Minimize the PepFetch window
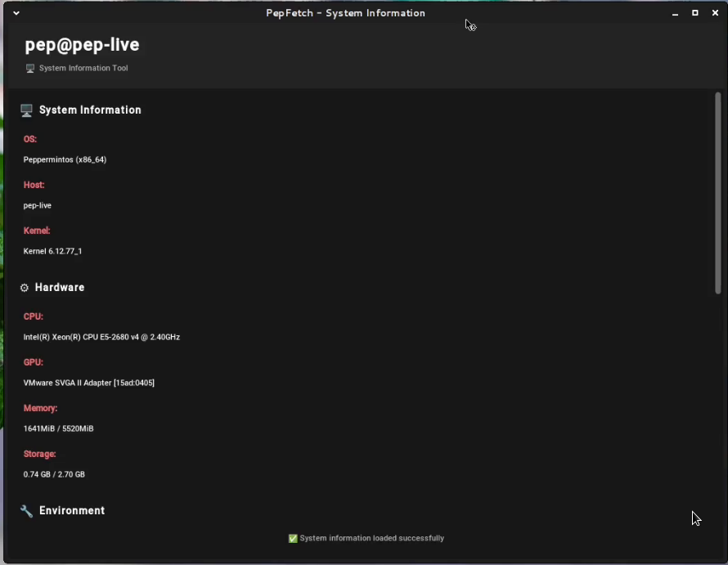 pos(675,13)
